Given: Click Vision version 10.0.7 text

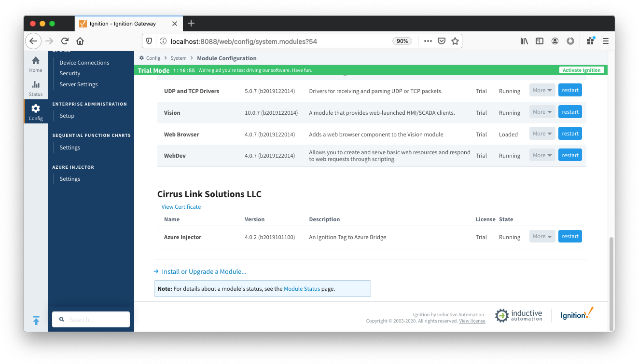Looking at the screenshot, I should click(x=271, y=113).
